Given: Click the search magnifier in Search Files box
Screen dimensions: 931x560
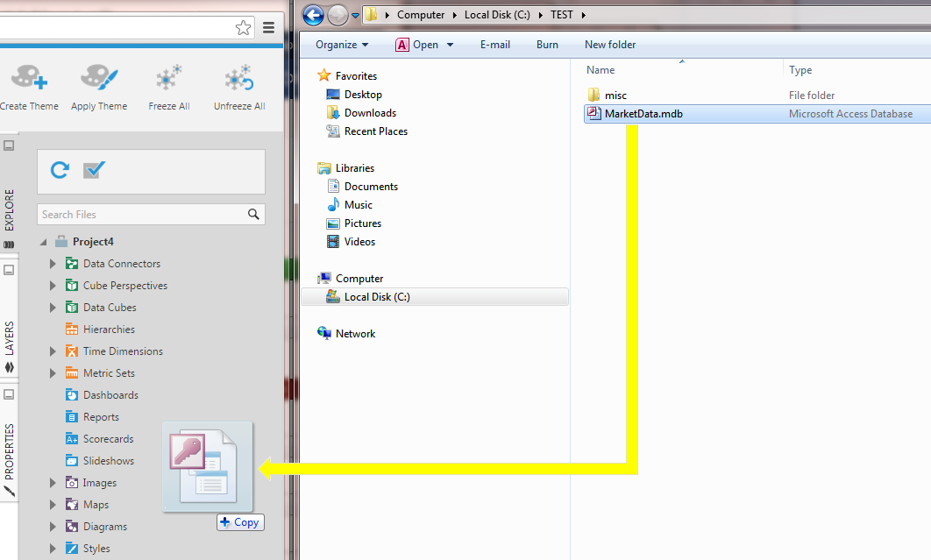Looking at the screenshot, I should [x=253, y=214].
